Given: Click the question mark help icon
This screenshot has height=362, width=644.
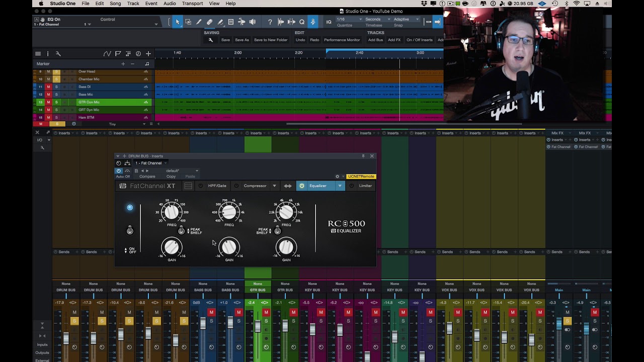Looking at the screenshot, I should 270,22.
